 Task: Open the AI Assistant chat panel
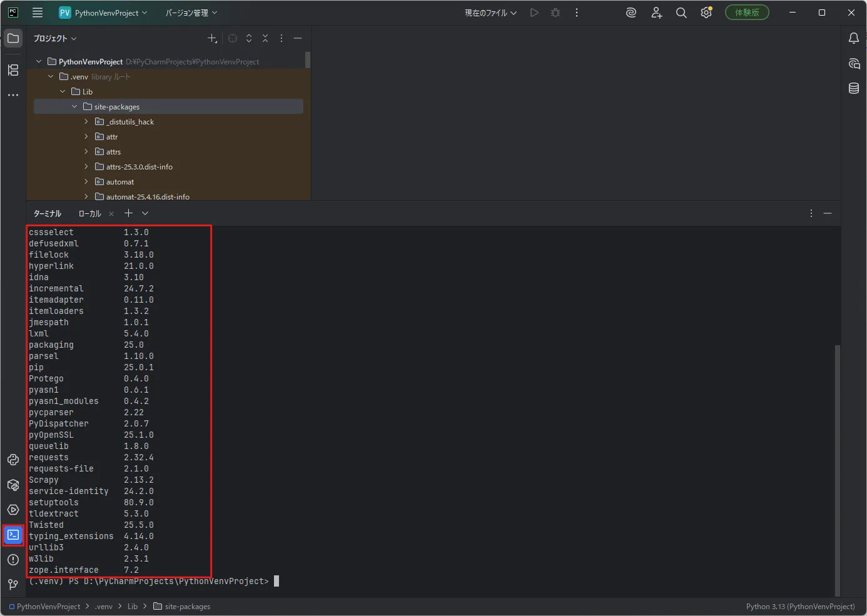[x=854, y=63]
